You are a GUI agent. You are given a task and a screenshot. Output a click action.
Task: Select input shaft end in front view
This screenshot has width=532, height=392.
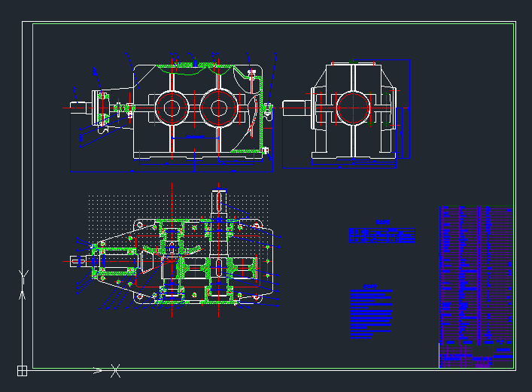pyautogui.click(x=79, y=108)
